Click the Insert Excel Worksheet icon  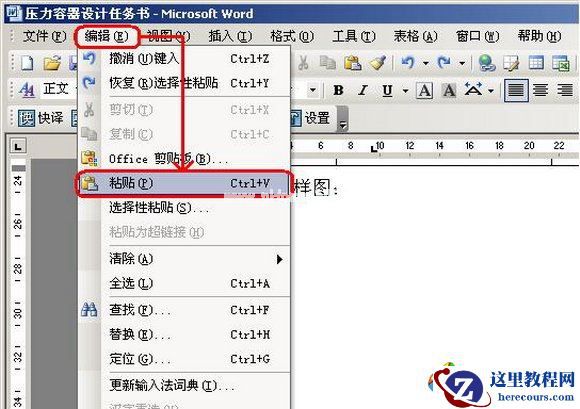pyautogui.click(x=560, y=62)
